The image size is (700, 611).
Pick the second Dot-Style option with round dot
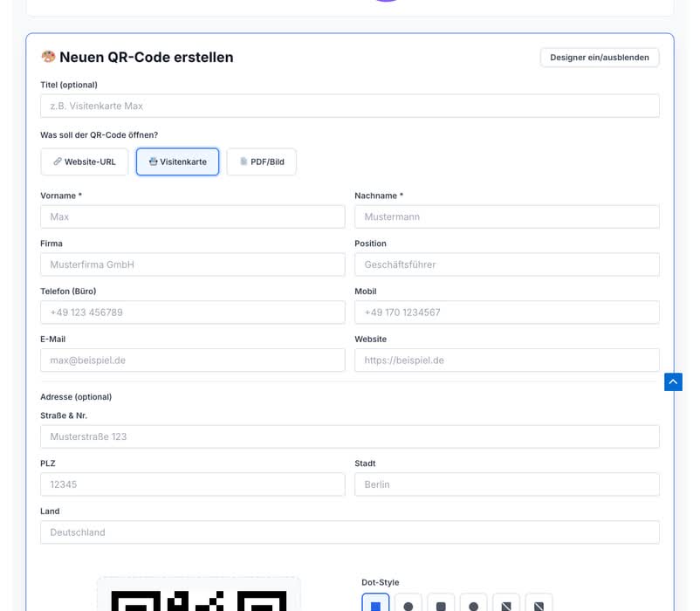(408, 604)
